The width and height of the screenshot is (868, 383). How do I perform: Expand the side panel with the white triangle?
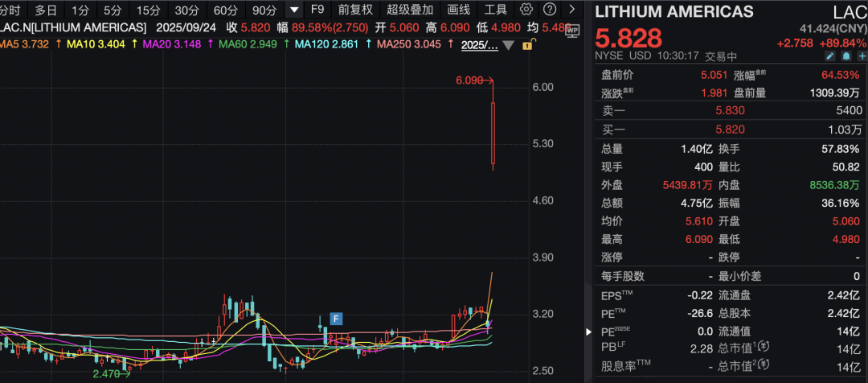[x=588, y=332]
